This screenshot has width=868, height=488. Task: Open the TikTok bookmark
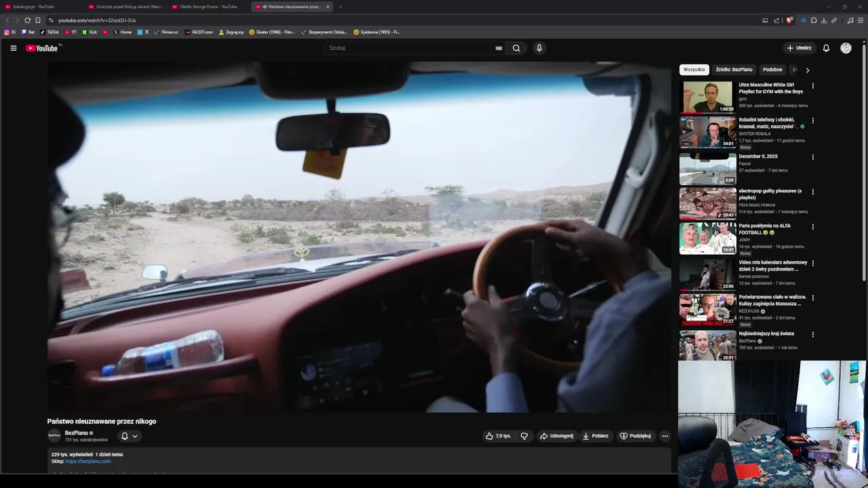pos(50,32)
